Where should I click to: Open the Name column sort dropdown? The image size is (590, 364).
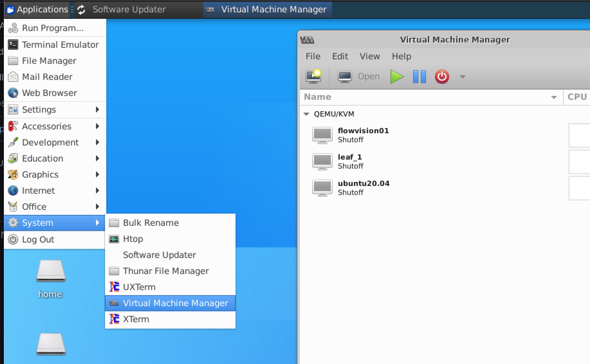[x=554, y=97]
